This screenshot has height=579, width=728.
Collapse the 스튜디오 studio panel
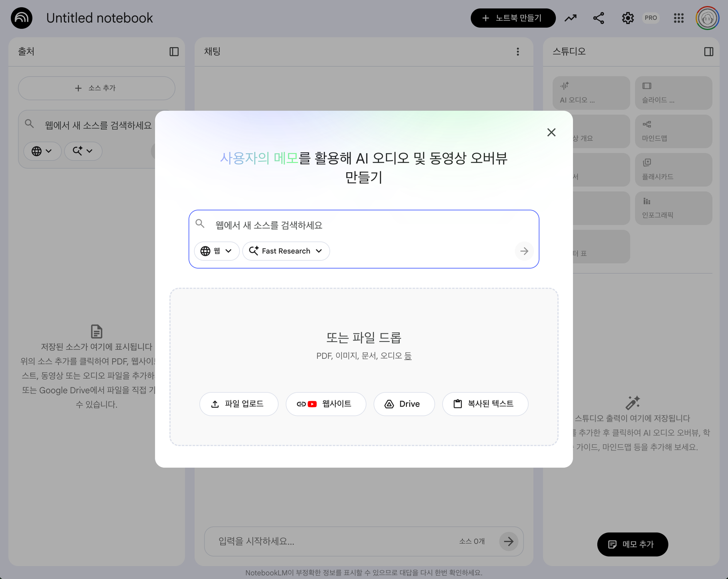(708, 52)
